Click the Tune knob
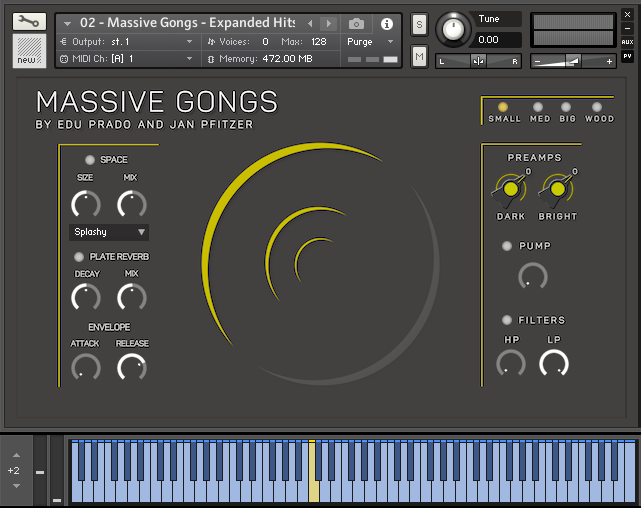This screenshot has width=641, height=508. click(455, 29)
